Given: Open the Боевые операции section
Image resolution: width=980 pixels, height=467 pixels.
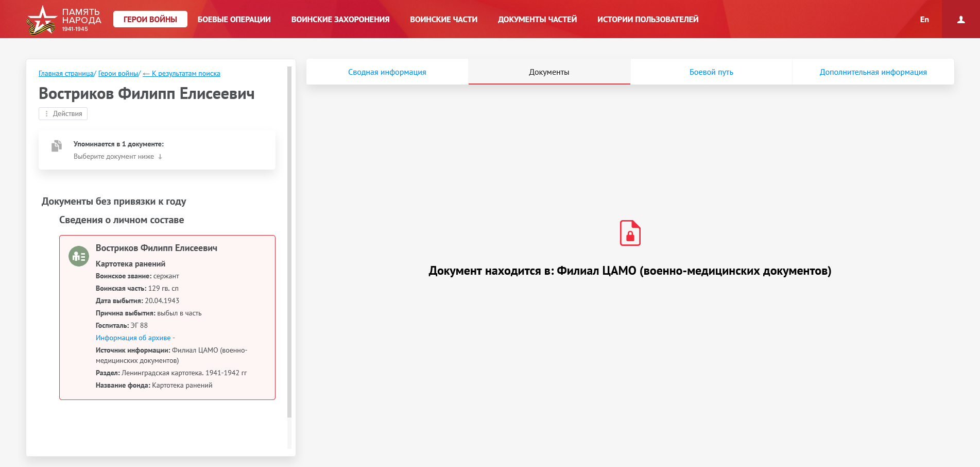Looking at the screenshot, I should (234, 20).
